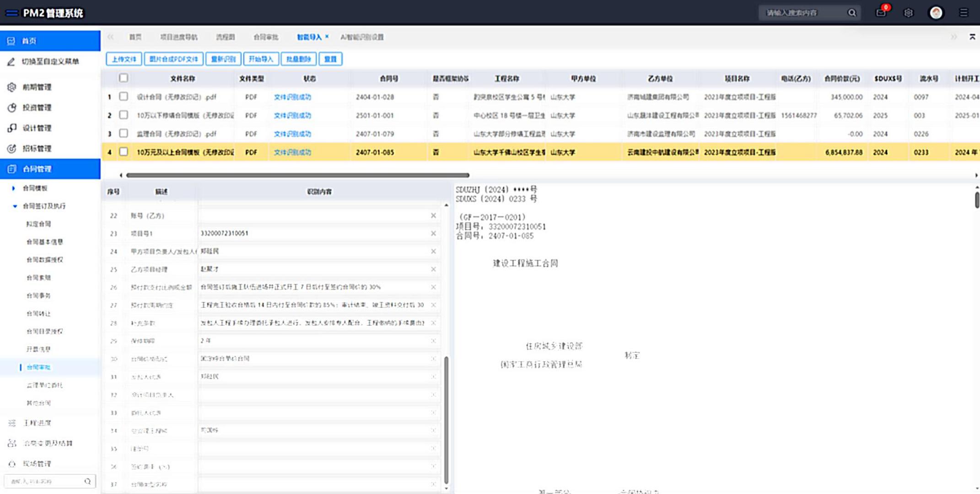Open the right-side header list menu icon
This screenshot has height=494, width=980.
(x=964, y=13)
